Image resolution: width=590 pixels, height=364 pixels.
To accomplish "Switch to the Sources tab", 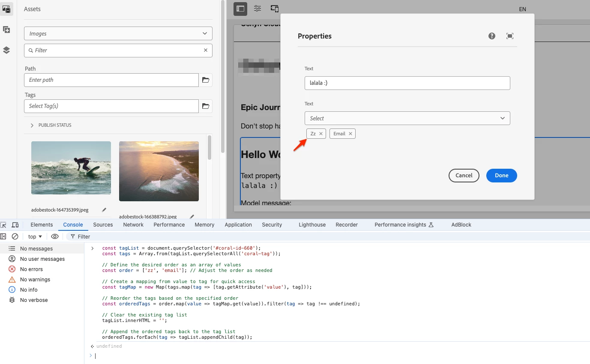I will (103, 225).
